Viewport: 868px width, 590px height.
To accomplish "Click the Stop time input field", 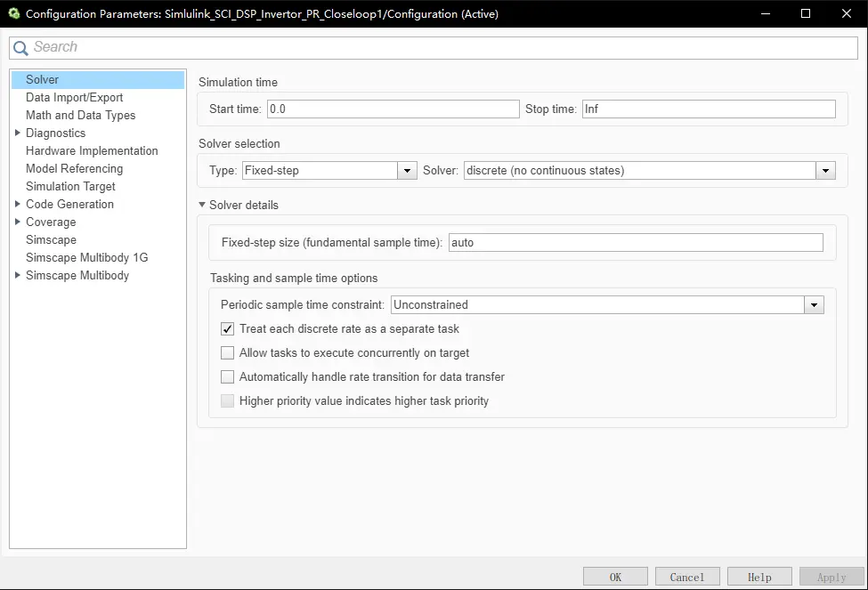I will pyautogui.click(x=709, y=109).
